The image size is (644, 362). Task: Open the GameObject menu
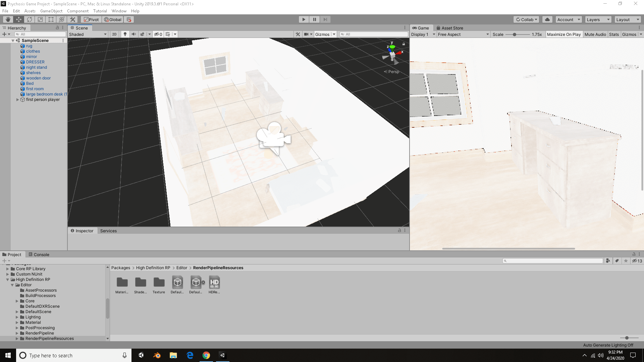click(x=51, y=11)
